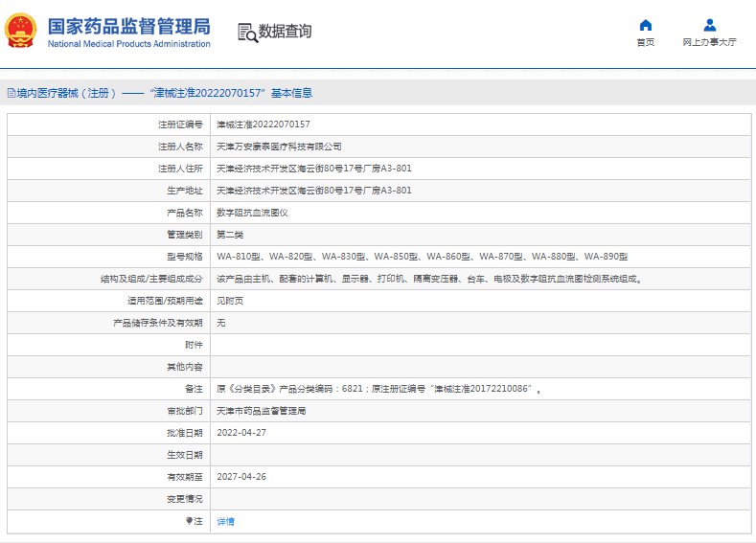Viewport: 756px width, 543px height.
Task: Click the 管理类别 label
Action: tap(185, 235)
